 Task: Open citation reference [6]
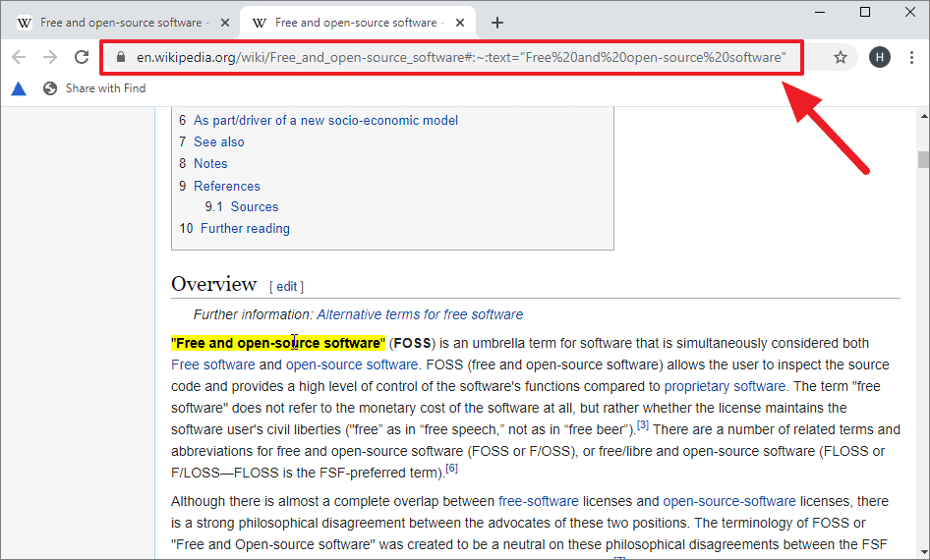pyautogui.click(x=451, y=469)
